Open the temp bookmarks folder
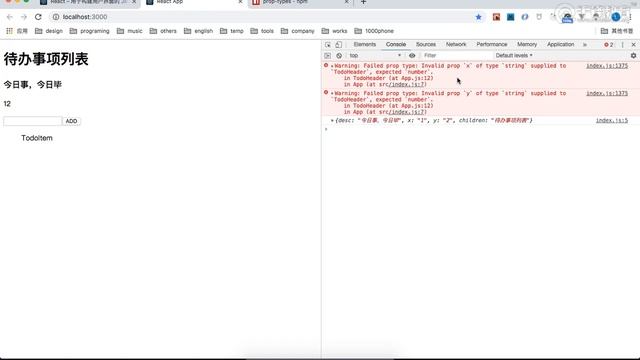This screenshot has width=640, height=360. [x=232, y=31]
